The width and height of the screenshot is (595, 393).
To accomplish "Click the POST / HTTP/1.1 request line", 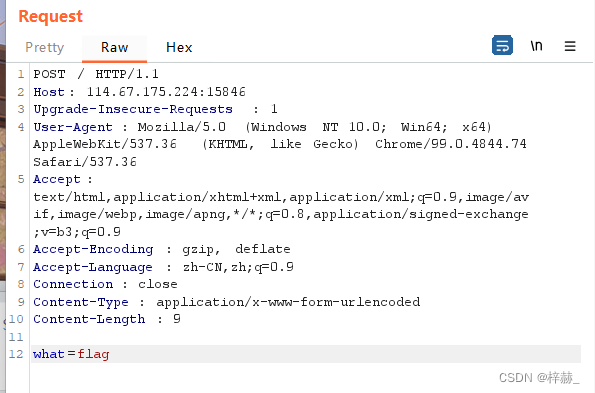I will 96,74.
